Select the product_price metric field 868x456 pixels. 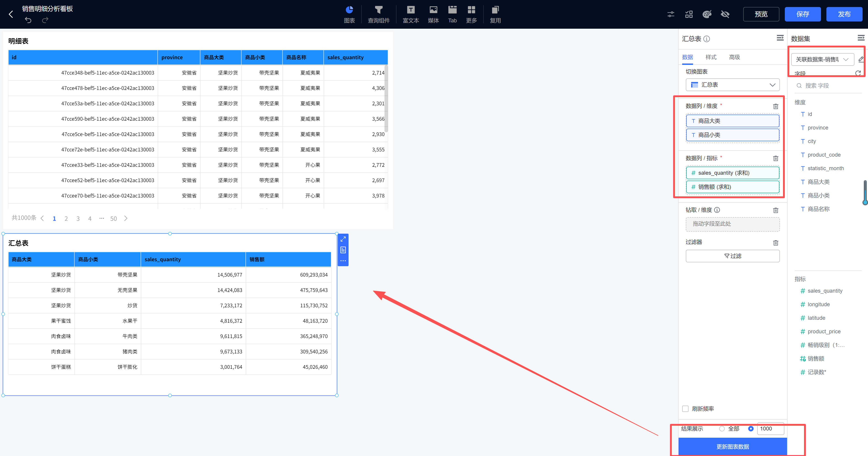(823, 331)
